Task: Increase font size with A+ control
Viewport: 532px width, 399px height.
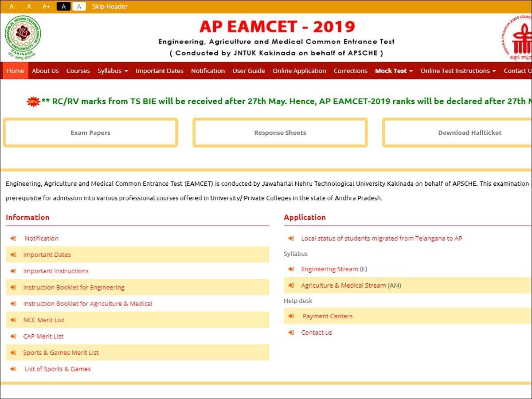Action: 46,7
